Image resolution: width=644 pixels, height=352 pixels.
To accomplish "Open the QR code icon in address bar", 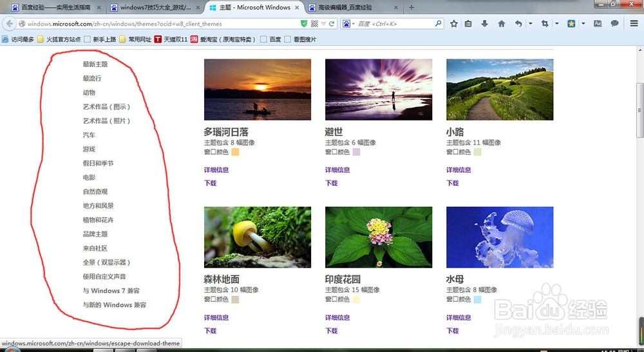I will 315,24.
